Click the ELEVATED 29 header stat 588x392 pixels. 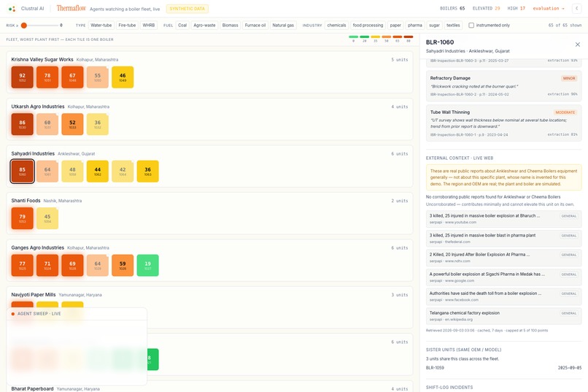[x=486, y=8]
